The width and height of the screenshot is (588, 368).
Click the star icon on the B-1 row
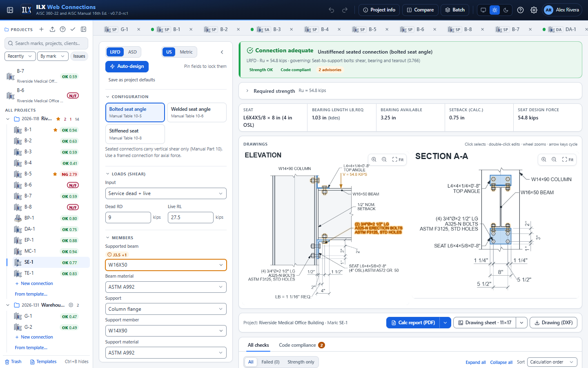(x=55, y=130)
